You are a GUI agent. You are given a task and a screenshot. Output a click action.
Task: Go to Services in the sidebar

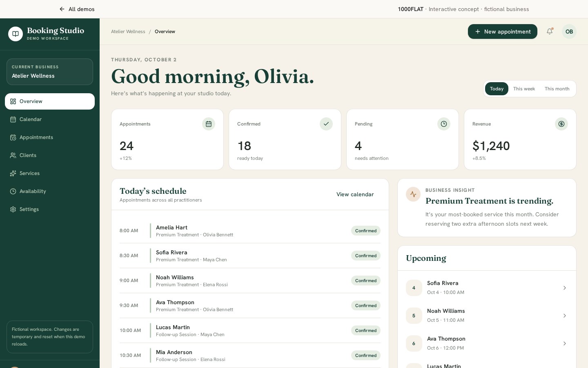50,173
